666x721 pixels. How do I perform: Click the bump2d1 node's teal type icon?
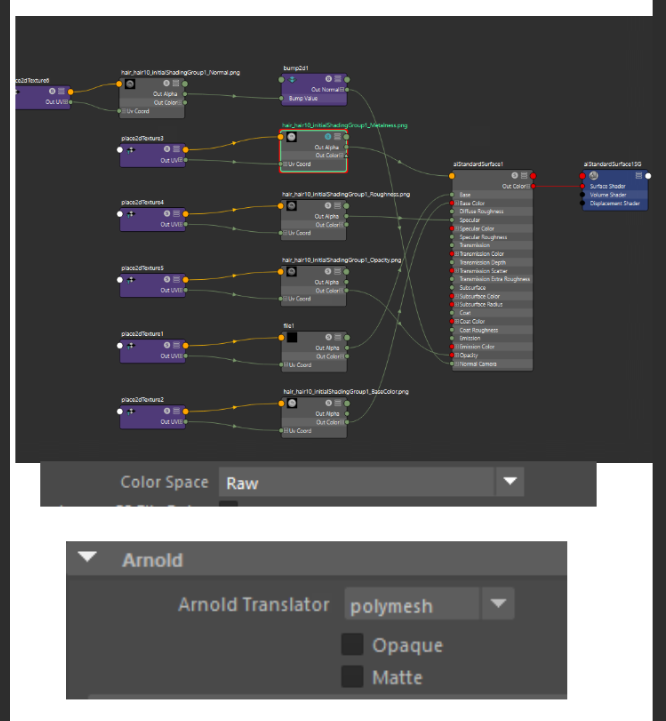(x=292, y=80)
